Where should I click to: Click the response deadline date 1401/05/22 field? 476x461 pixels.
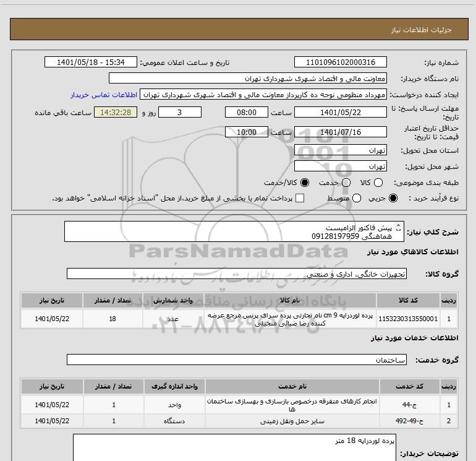[x=340, y=112]
